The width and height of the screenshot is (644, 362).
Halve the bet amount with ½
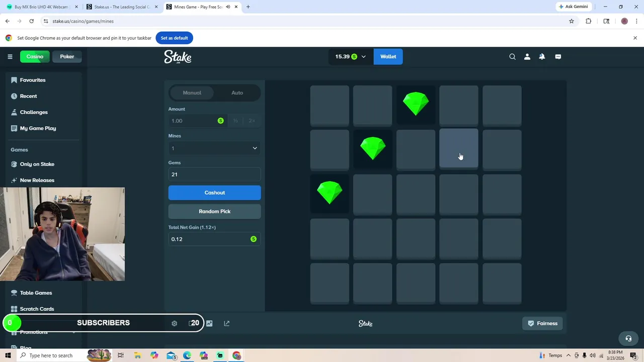(x=235, y=121)
